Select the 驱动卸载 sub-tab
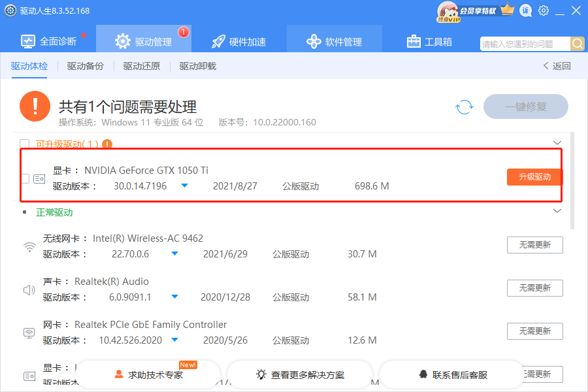This screenshot has width=588, height=392. [197, 66]
